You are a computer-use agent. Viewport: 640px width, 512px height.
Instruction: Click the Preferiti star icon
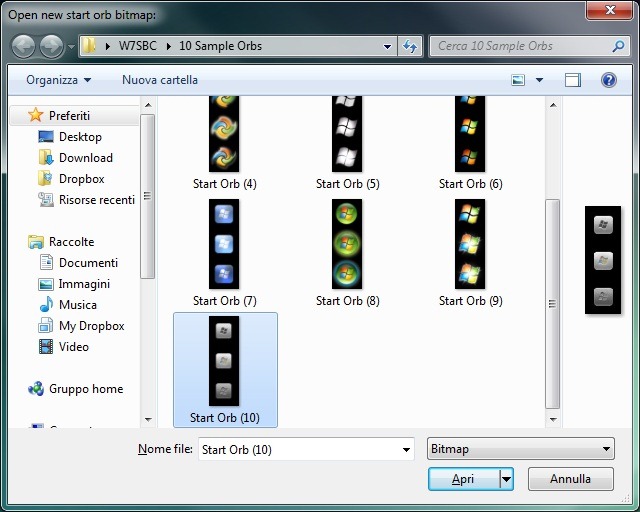36,115
